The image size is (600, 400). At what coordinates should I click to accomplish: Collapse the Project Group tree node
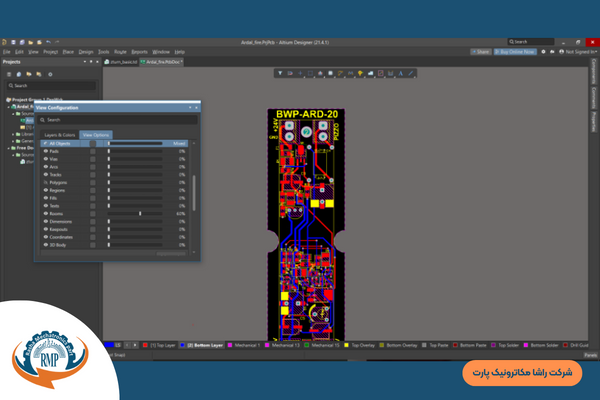(7, 100)
